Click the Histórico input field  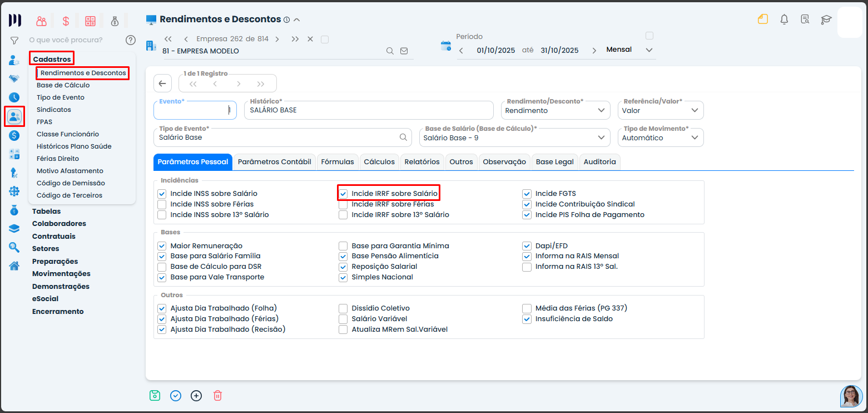click(x=368, y=110)
